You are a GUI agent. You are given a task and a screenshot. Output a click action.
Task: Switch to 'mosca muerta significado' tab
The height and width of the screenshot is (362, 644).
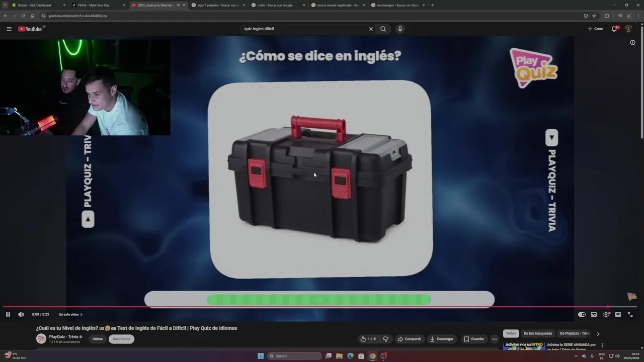(x=338, y=5)
